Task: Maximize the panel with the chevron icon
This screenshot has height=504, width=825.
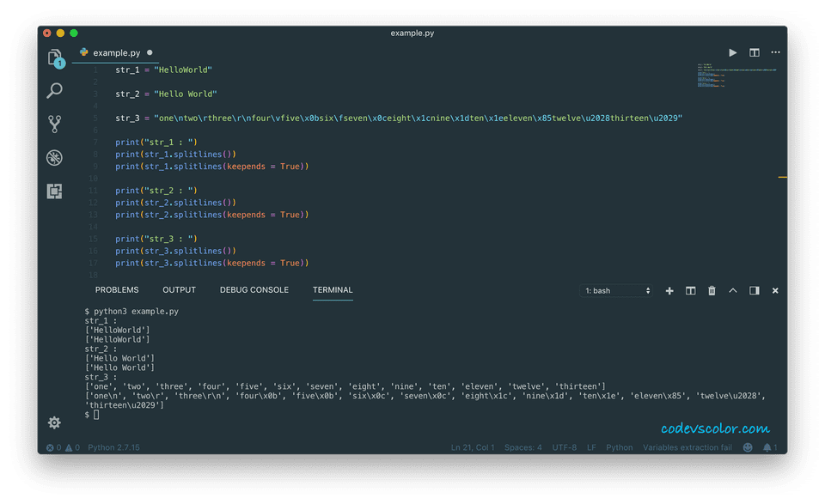Action: 733,290
